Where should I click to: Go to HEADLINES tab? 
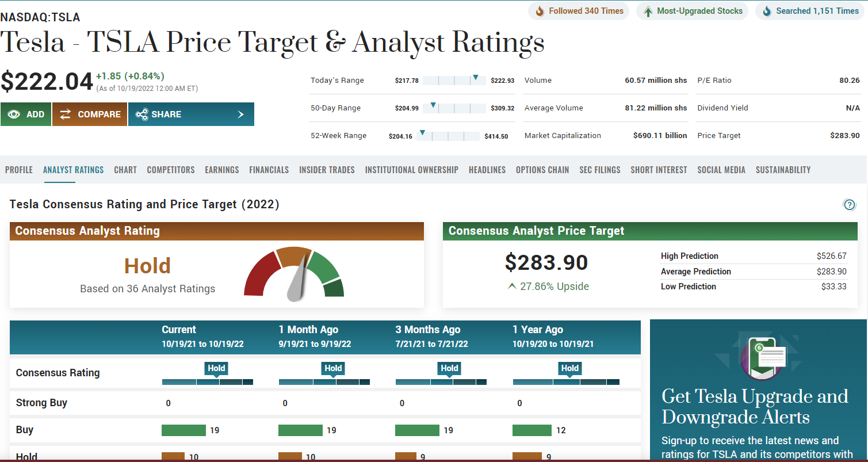coord(487,170)
